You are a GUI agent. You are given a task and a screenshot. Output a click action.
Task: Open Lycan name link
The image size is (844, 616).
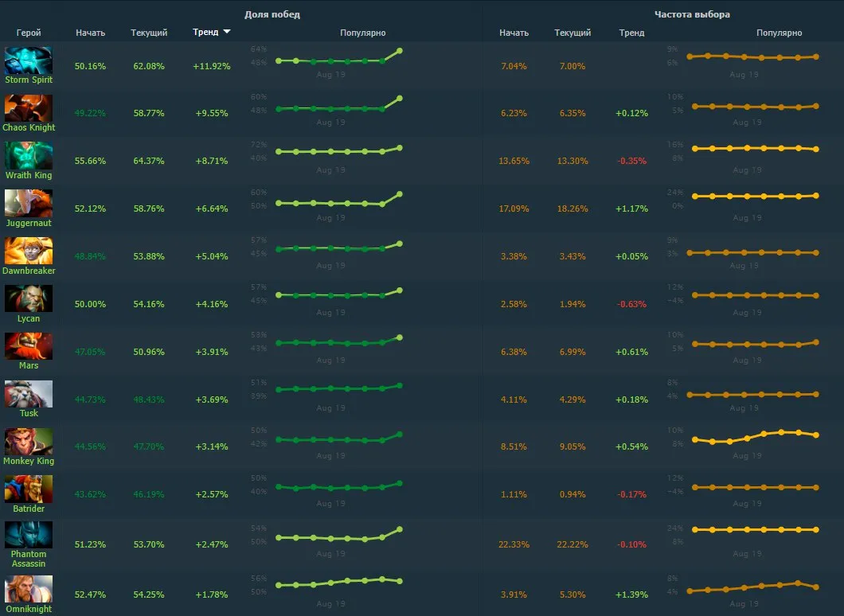click(29, 318)
